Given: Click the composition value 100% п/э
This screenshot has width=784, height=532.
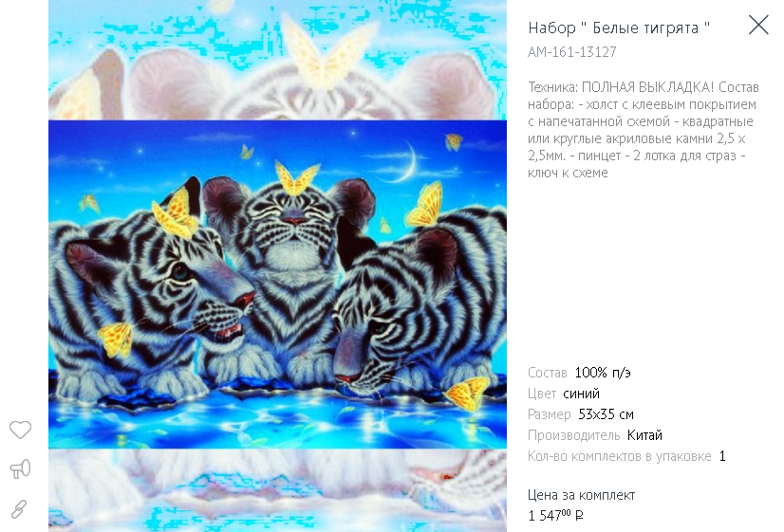Looking at the screenshot, I should (x=603, y=373).
